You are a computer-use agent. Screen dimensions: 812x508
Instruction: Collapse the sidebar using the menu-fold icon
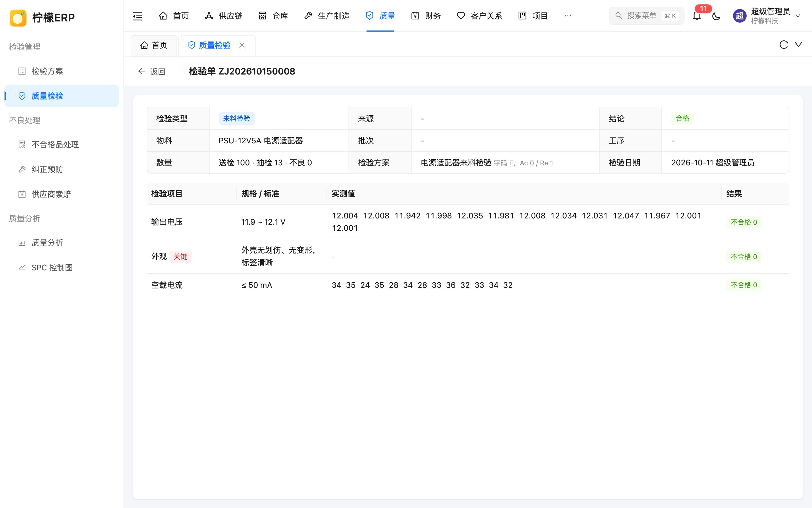pos(138,16)
